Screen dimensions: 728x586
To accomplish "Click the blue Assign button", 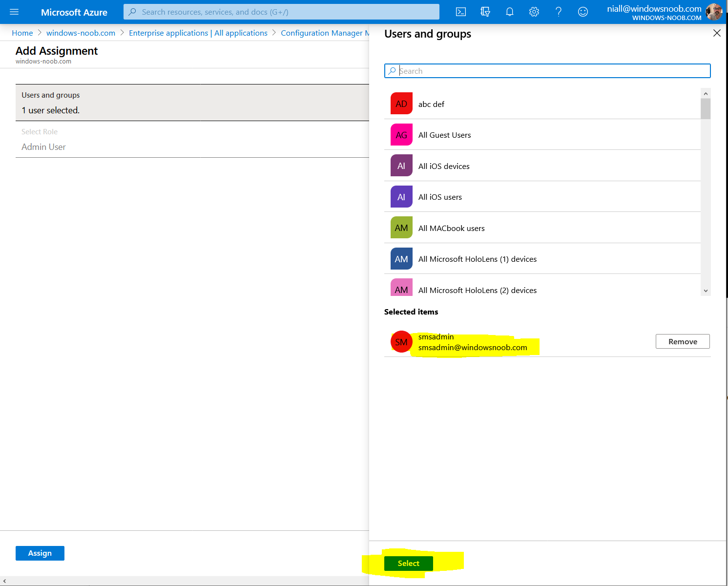I will coord(40,553).
